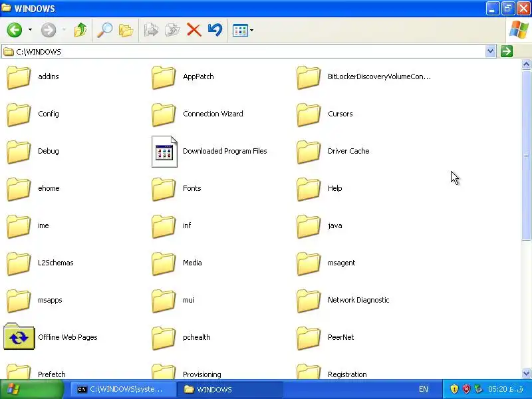Screen dimensions: 532x399
Task: Open the Search magnifier tool
Action: pos(105,30)
